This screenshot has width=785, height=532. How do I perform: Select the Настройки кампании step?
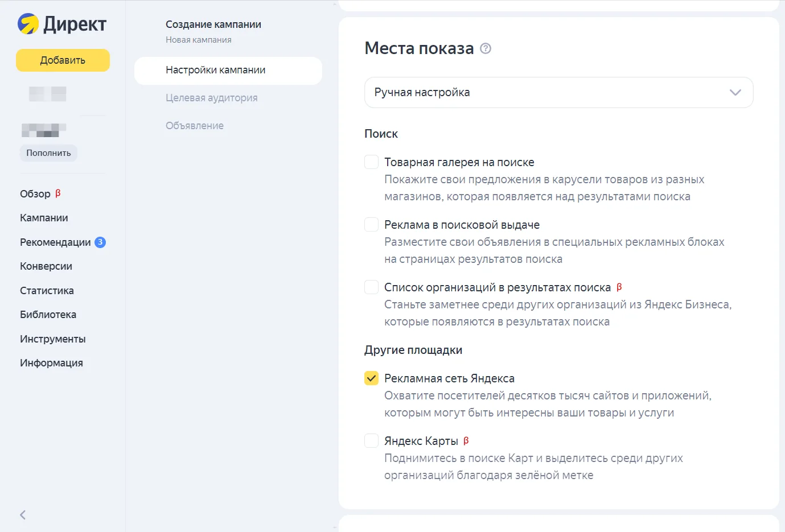click(x=228, y=71)
